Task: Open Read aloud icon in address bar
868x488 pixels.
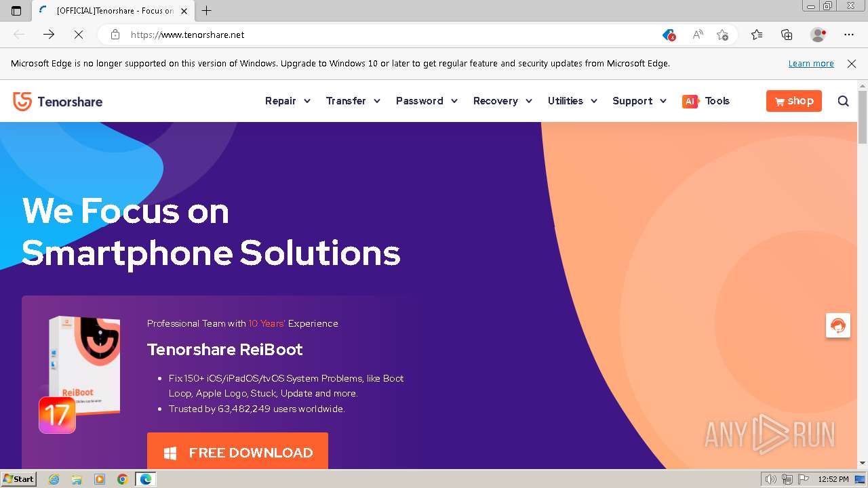Action: coord(697,35)
